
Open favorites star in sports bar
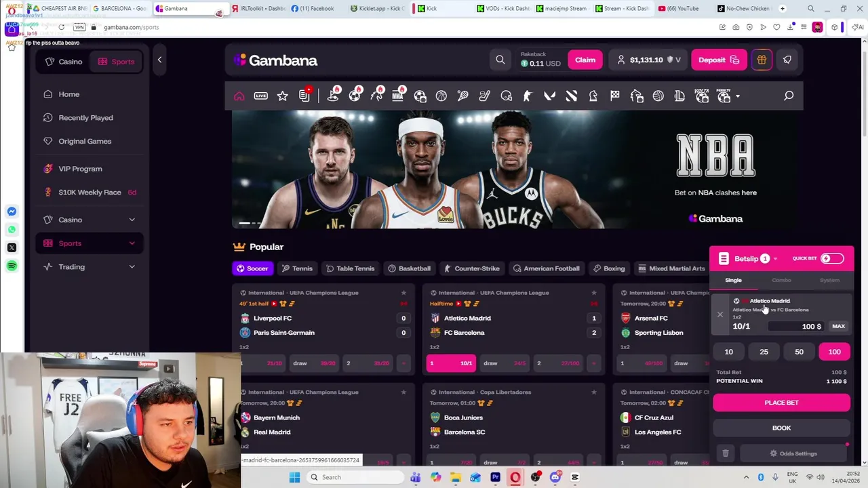tap(282, 96)
